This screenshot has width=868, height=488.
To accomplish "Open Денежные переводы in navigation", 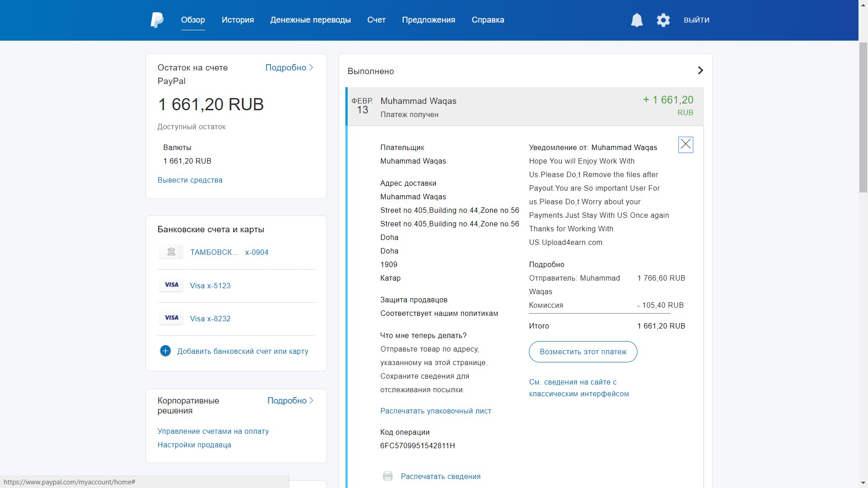I will pyautogui.click(x=311, y=20).
